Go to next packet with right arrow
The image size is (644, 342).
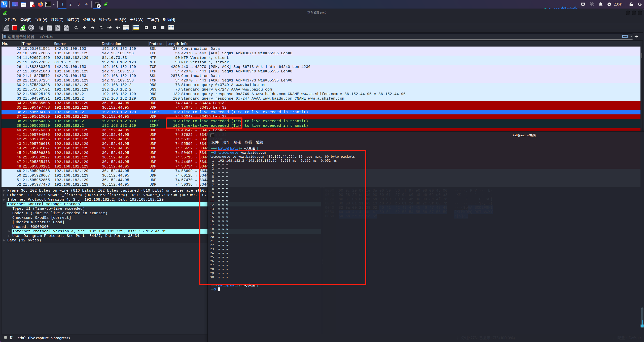[x=93, y=28]
